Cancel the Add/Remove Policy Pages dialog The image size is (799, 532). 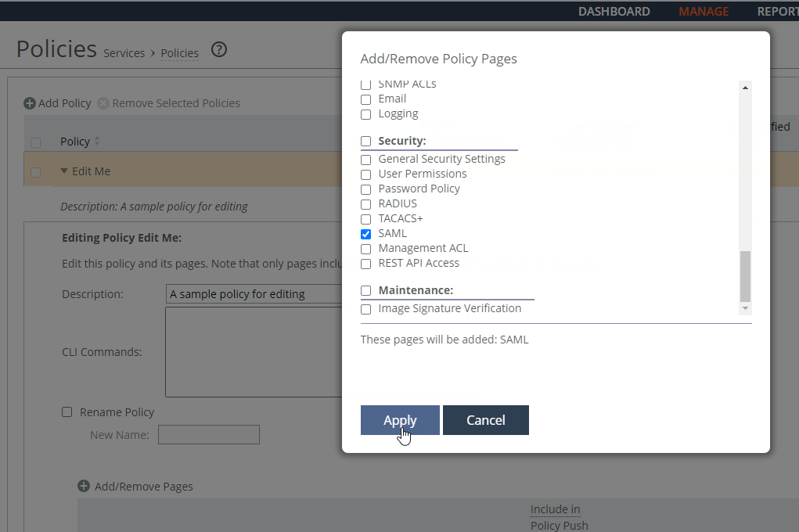point(485,420)
